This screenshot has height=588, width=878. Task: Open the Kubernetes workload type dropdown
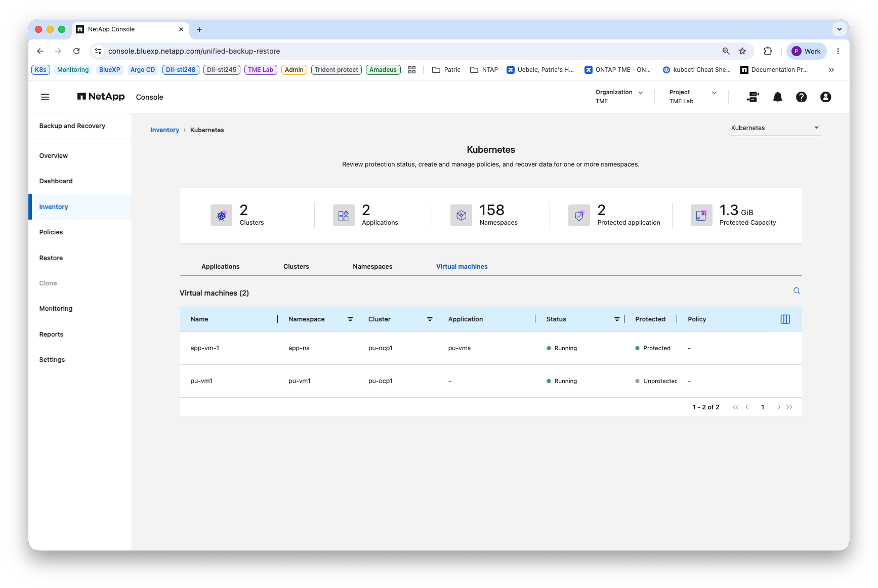[776, 128]
